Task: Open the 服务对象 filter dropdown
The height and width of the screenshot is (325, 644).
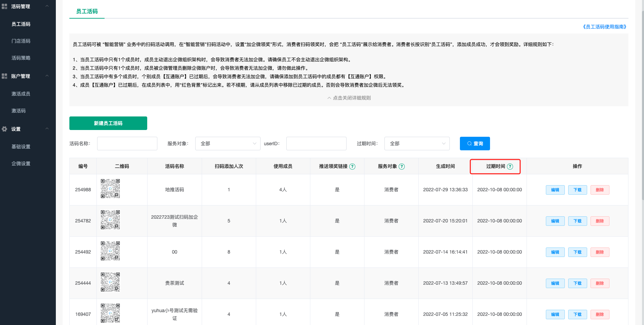Action: (x=228, y=144)
